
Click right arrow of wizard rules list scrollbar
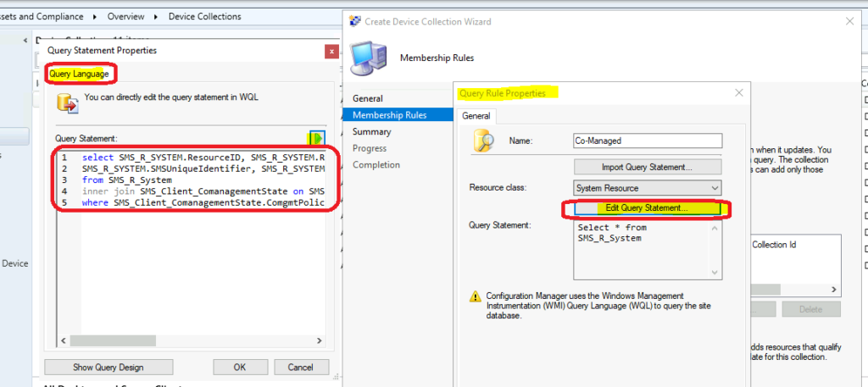pos(835,290)
